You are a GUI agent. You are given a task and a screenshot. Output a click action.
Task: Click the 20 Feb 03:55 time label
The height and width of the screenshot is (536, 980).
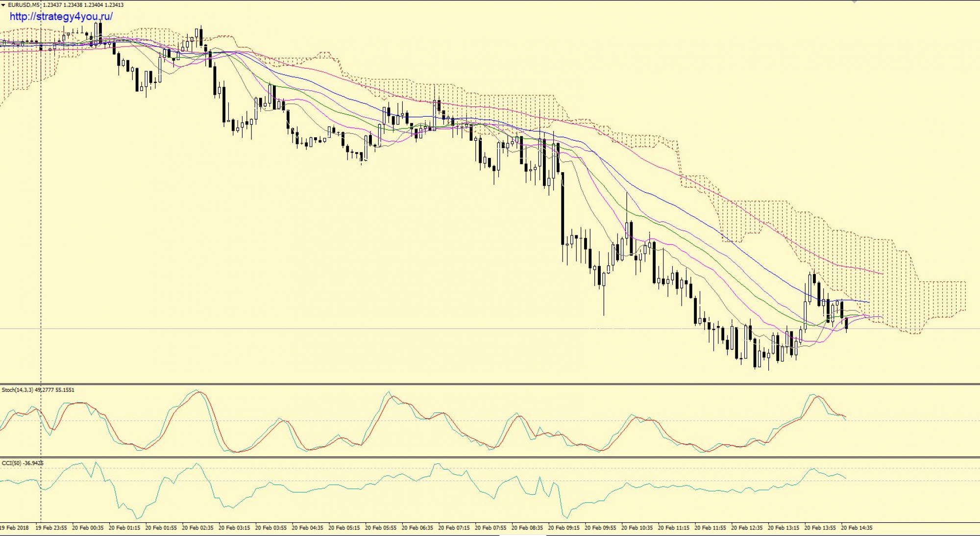tap(271, 528)
